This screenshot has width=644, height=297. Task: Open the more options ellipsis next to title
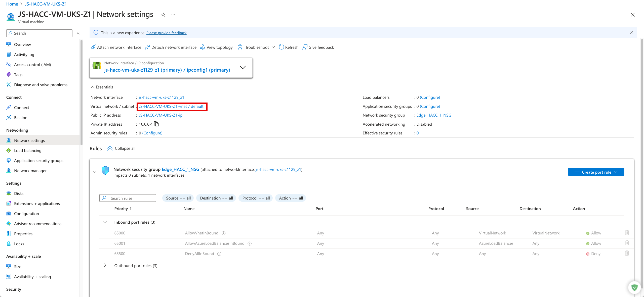point(173,15)
